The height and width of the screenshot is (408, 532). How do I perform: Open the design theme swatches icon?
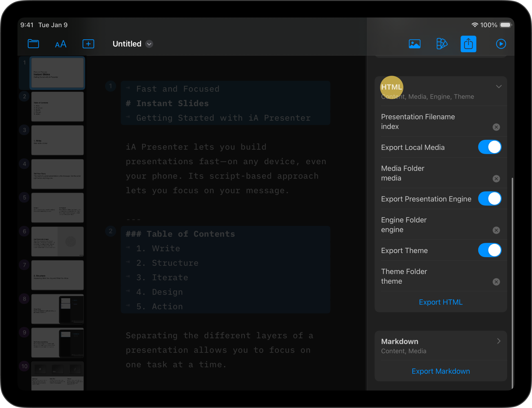[442, 44]
